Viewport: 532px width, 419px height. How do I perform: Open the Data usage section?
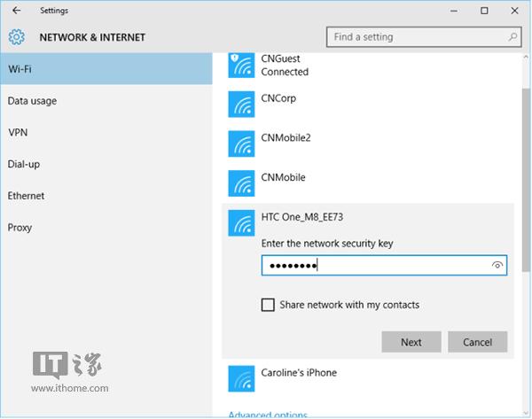pyautogui.click(x=32, y=101)
